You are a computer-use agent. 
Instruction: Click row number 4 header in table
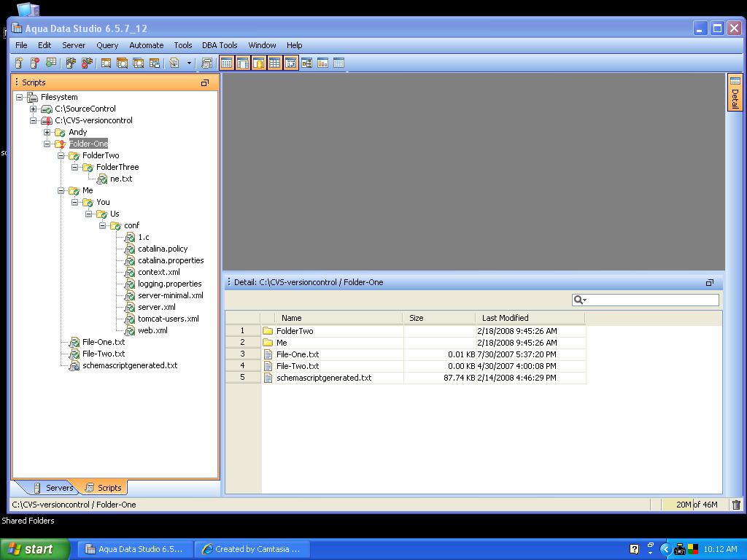(242, 366)
